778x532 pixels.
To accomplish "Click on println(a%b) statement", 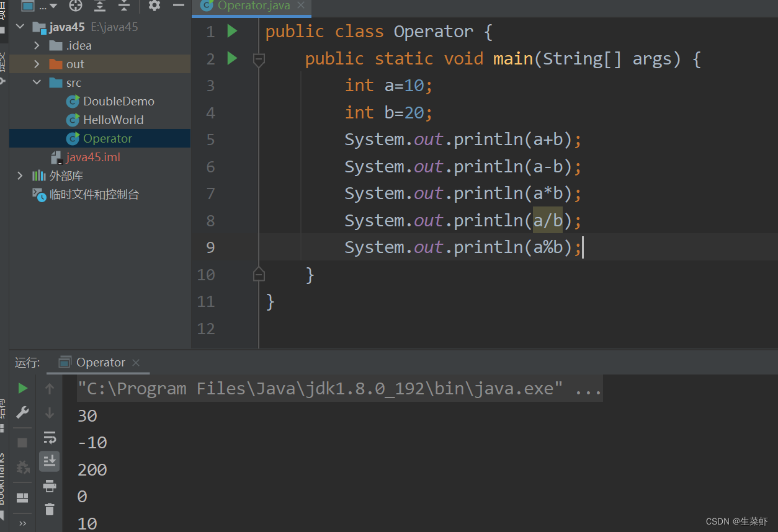I will tap(463, 247).
